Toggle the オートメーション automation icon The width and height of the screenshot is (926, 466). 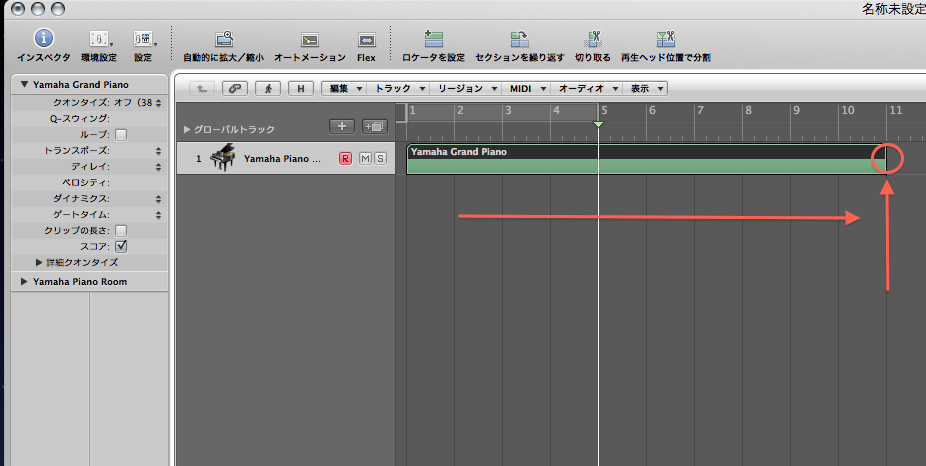coord(309,40)
